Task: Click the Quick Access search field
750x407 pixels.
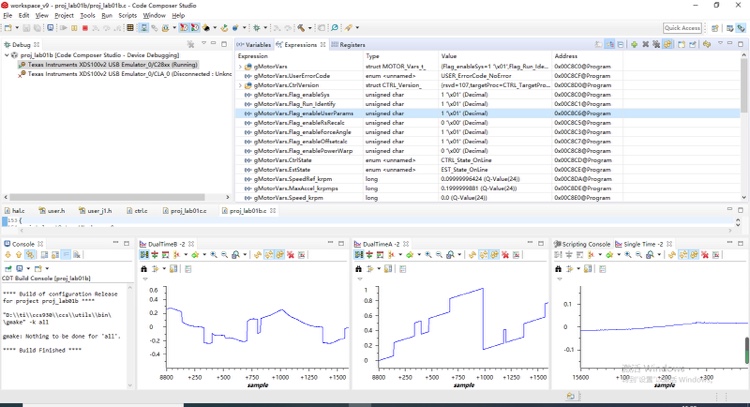Action: coord(682,28)
